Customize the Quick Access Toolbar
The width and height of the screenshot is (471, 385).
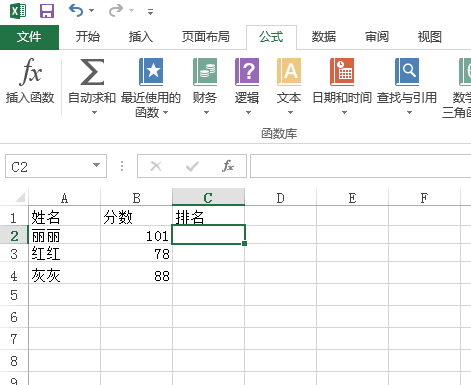pyautogui.click(x=151, y=12)
